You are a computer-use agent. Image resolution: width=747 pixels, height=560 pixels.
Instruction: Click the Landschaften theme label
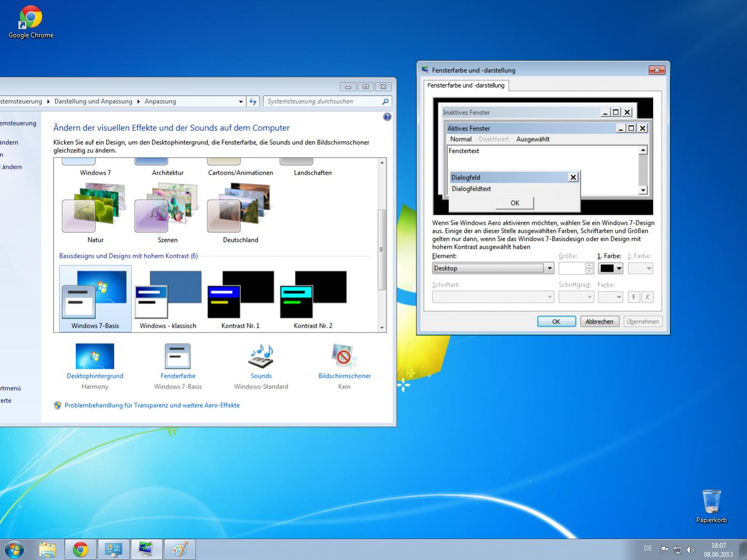(x=313, y=172)
